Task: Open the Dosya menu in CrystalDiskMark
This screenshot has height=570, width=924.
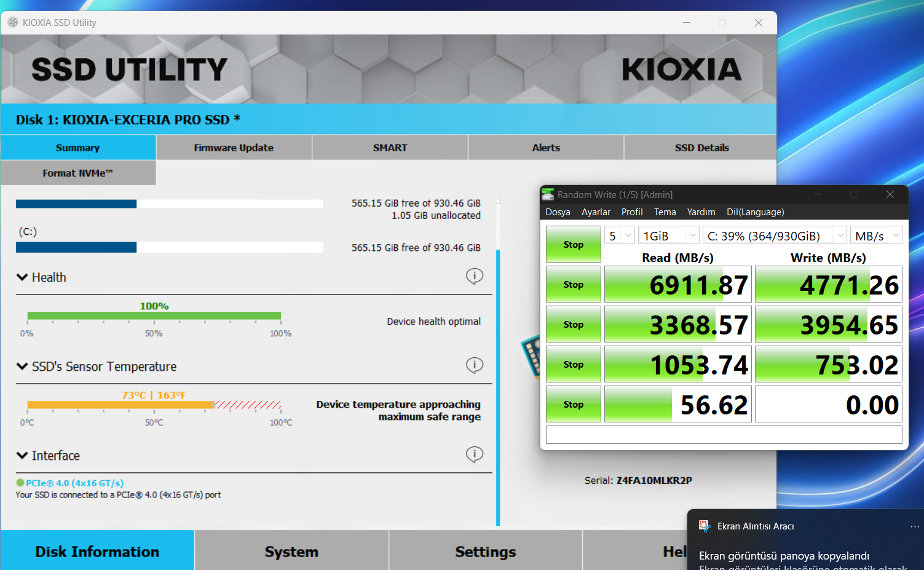Action: coord(558,212)
